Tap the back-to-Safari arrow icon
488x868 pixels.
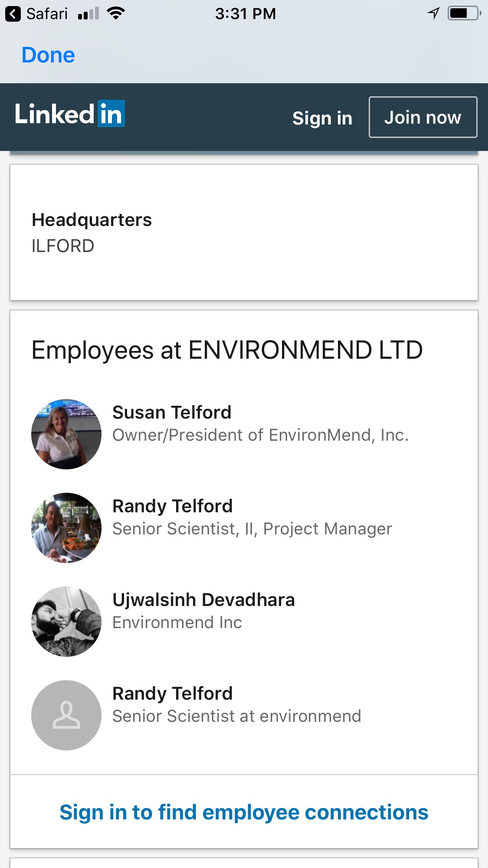point(13,14)
